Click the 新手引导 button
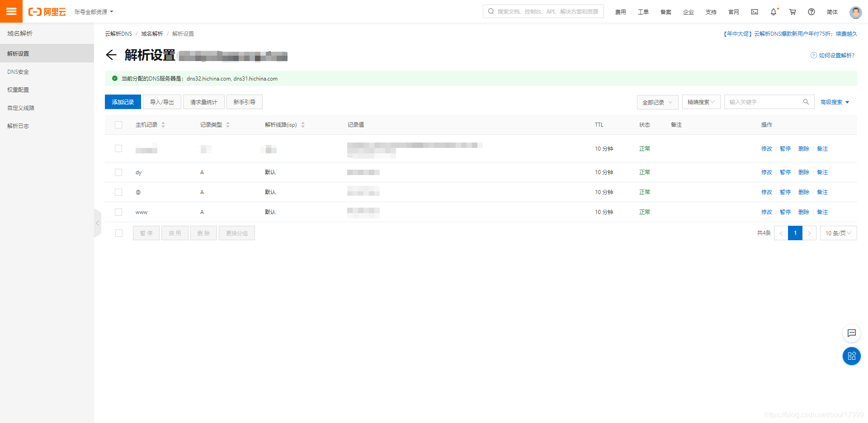 244,102
